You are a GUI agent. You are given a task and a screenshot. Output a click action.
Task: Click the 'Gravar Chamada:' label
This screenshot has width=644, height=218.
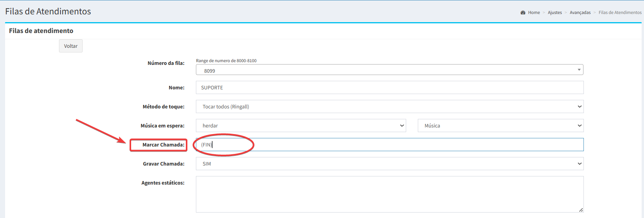pyautogui.click(x=163, y=164)
